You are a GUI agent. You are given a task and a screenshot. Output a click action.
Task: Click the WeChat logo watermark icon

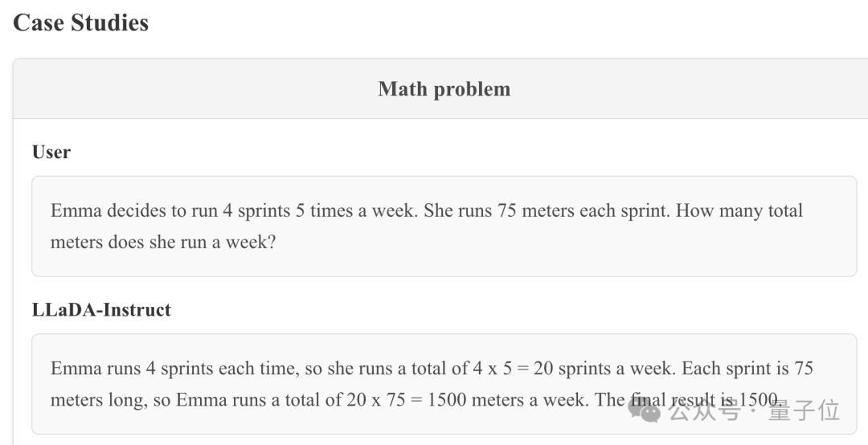tap(644, 411)
